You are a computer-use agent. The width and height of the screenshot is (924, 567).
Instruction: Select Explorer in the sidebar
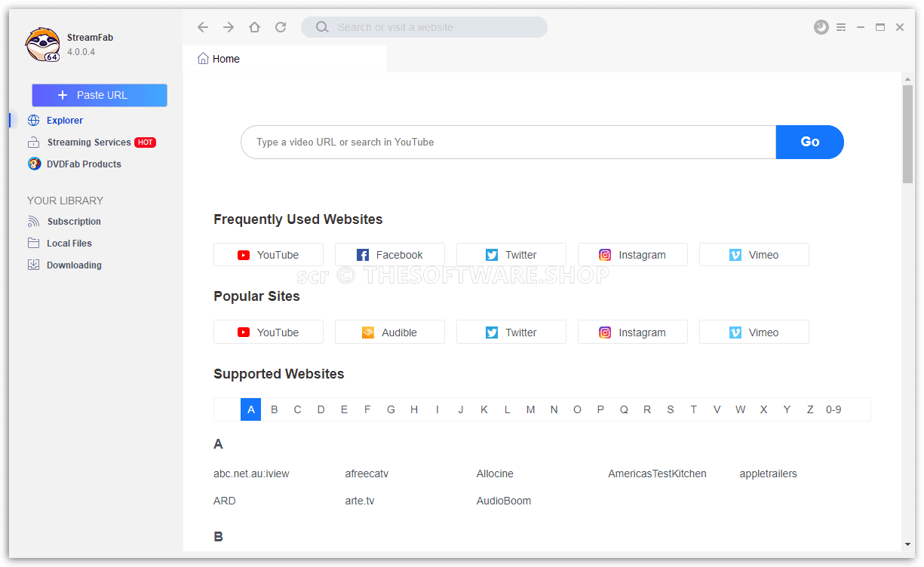tap(65, 121)
